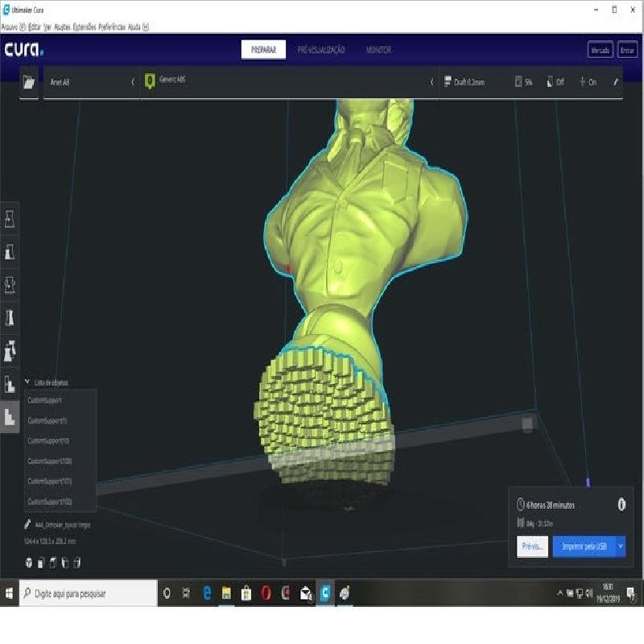
Task: Select the Rotate tool in left toolbar
Action: 10,285
